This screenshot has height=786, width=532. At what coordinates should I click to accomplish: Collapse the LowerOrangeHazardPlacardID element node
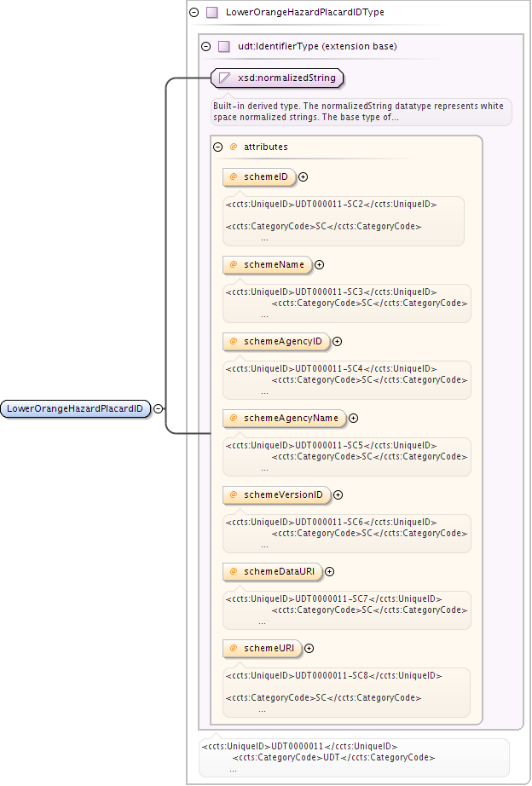(x=158, y=408)
